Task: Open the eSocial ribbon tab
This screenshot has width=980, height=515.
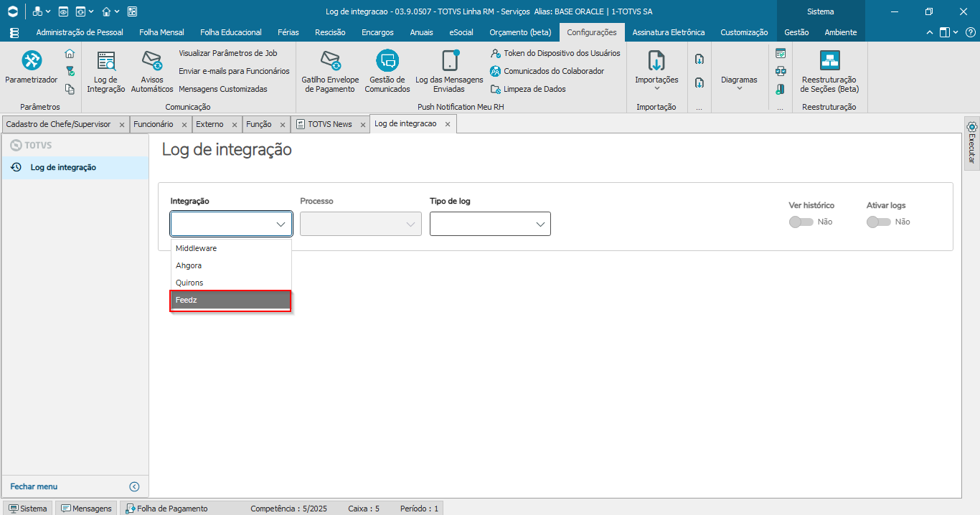Action: [x=461, y=32]
